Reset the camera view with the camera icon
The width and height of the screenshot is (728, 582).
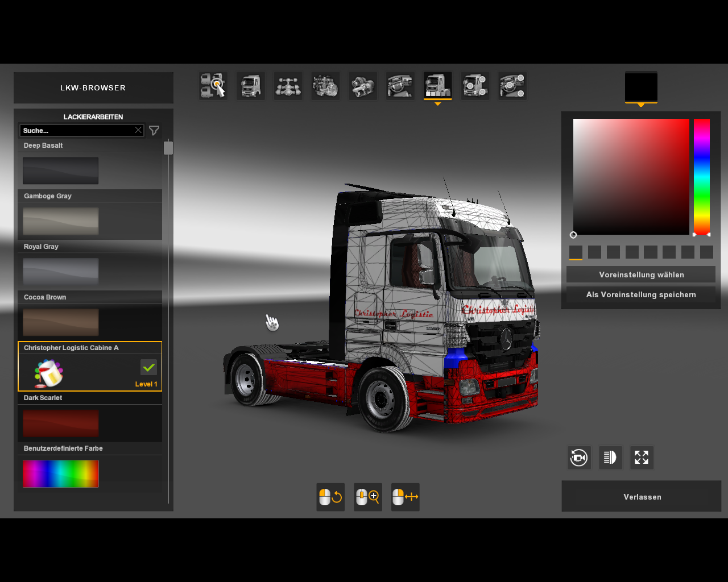click(579, 458)
